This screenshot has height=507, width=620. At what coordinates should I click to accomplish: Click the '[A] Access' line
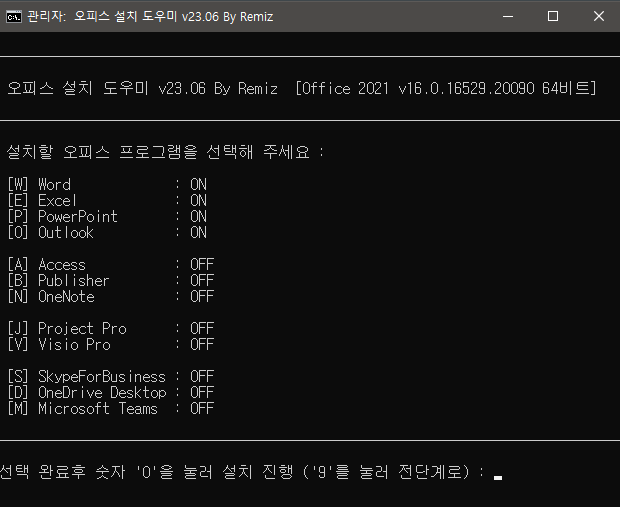coord(111,264)
